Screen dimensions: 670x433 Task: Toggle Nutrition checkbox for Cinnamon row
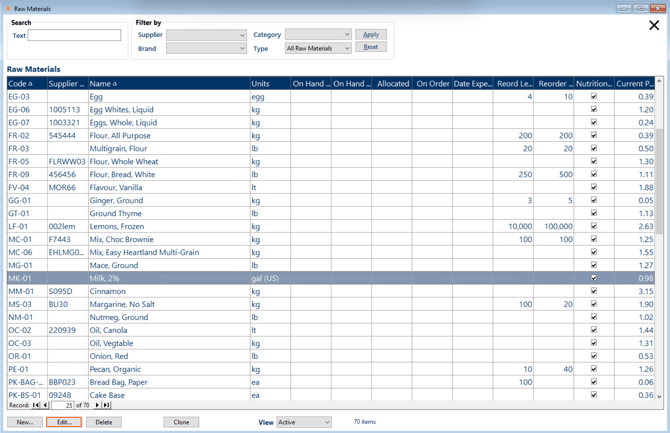tap(594, 291)
